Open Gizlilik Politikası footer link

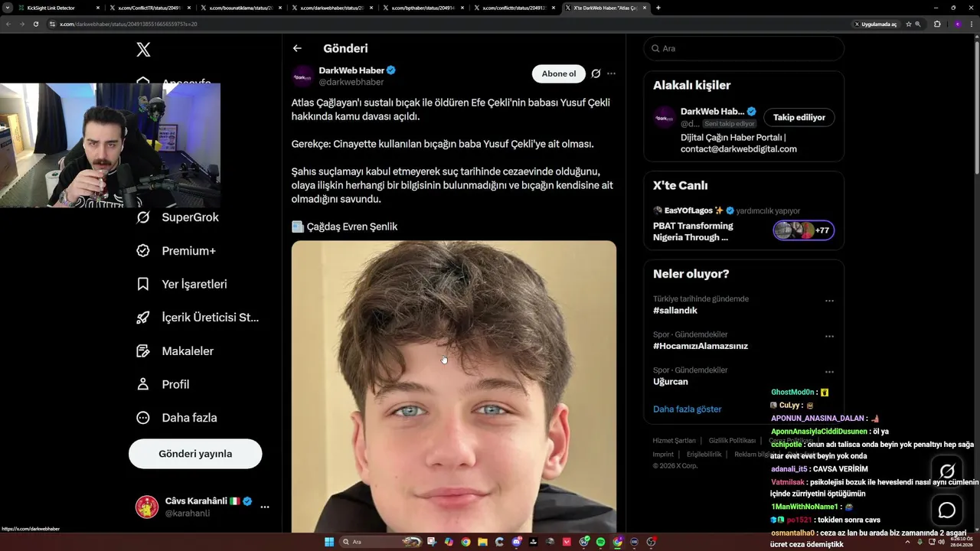coord(732,441)
